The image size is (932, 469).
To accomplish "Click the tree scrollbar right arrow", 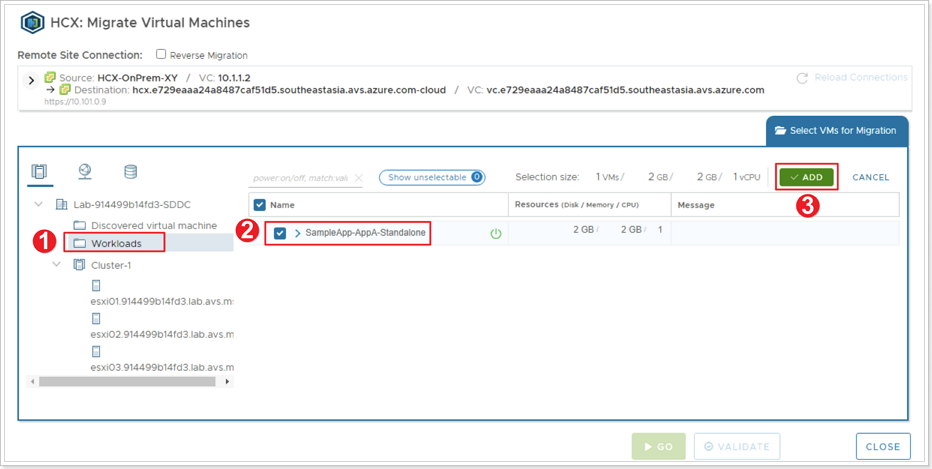I will coord(228,382).
